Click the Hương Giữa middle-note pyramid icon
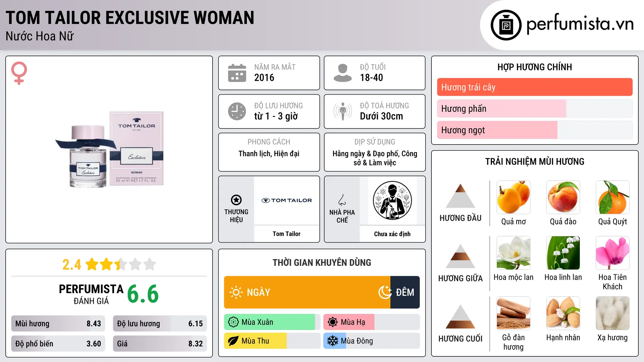 pyautogui.click(x=460, y=256)
